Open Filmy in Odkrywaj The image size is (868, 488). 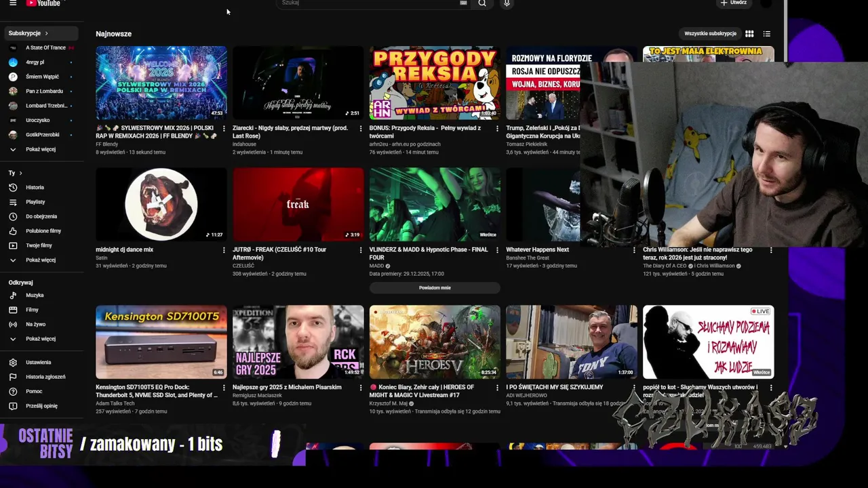42,310
